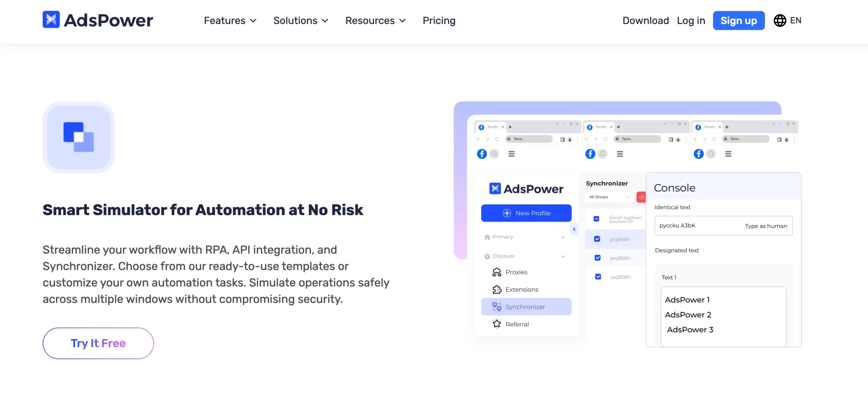Click Facebook logo in third browser window
This screenshot has width=868, height=398.
(x=698, y=154)
